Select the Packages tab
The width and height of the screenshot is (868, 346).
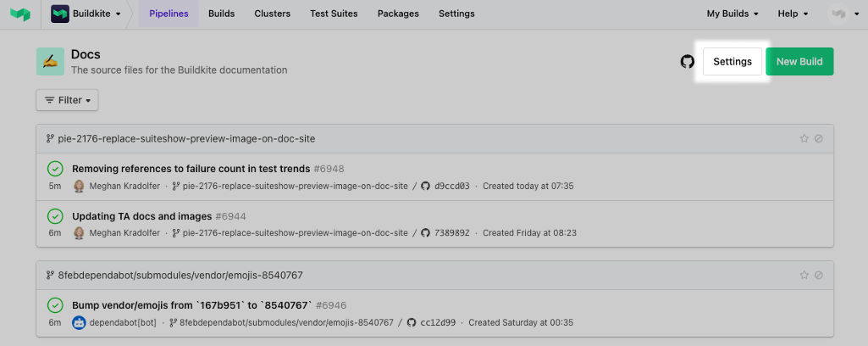click(398, 14)
